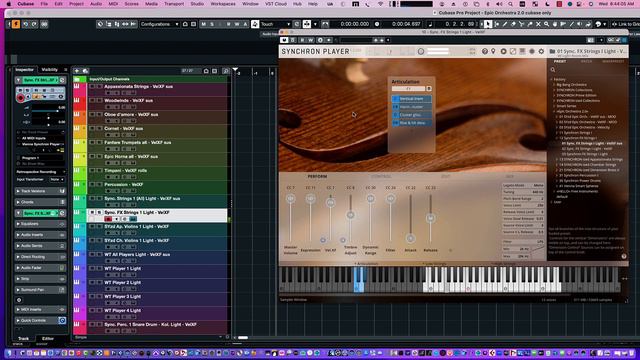This screenshot has height=360, width=640.
Task: Toggle global Write W automation button
Action: [237, 24]
